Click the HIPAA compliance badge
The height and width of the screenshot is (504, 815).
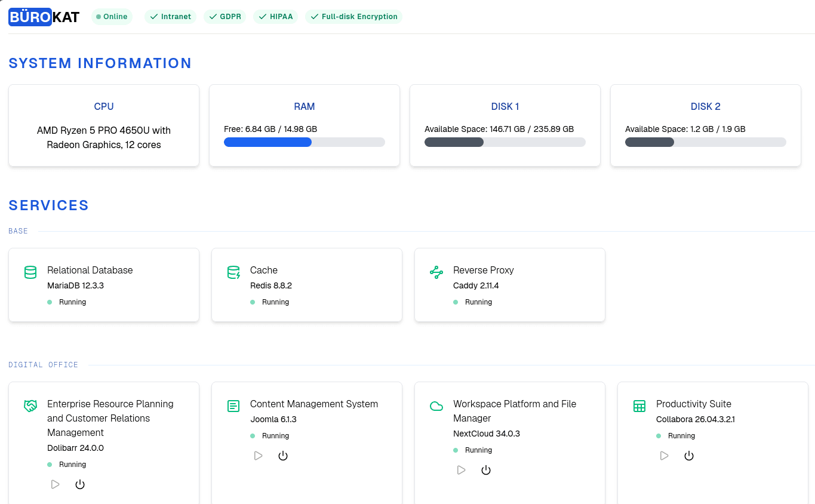tap(275, 17)
